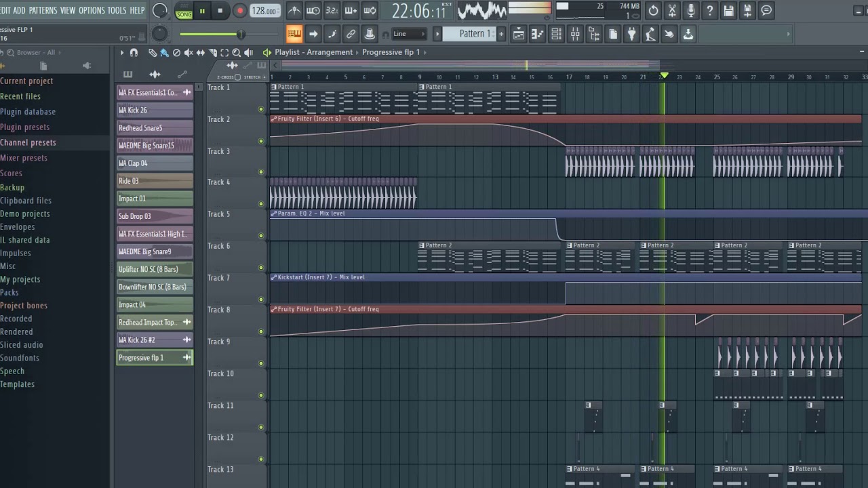Switch the PAT/SONG mode toggle

[x=184, y=11]
